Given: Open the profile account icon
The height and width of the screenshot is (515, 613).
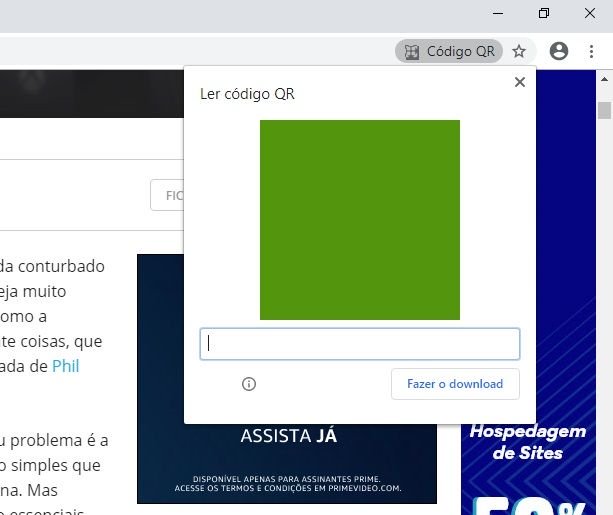Looking at the screenshot, I should tap(559, 51).
